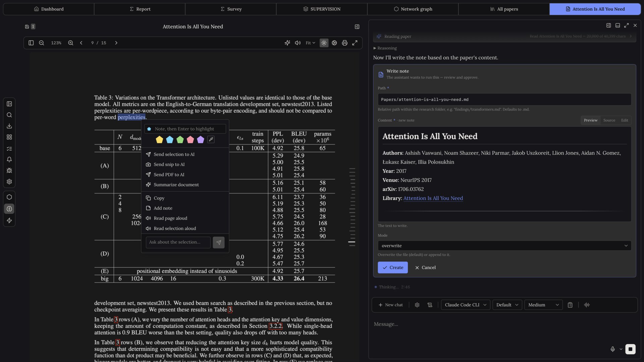This screenshot has height=362, width=644.
Task: Click the hexagon icon in left sidebar
Action: pos(9,197)
